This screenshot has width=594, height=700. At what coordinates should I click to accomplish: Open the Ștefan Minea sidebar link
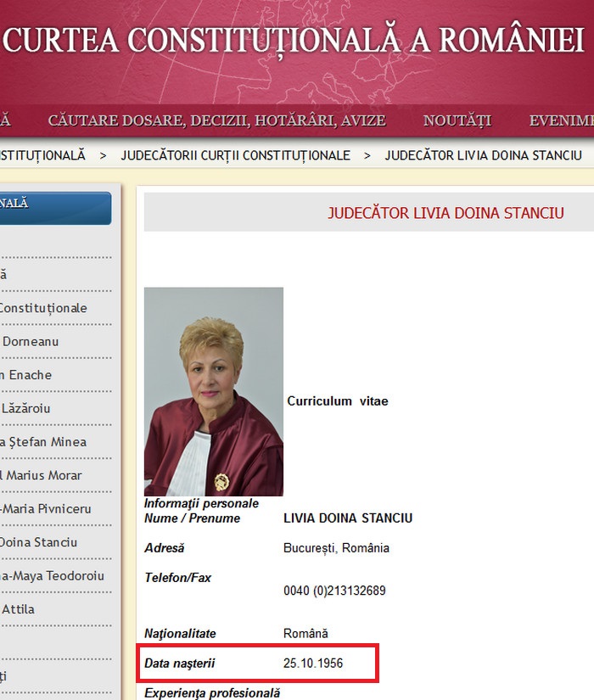pos(43,442)
